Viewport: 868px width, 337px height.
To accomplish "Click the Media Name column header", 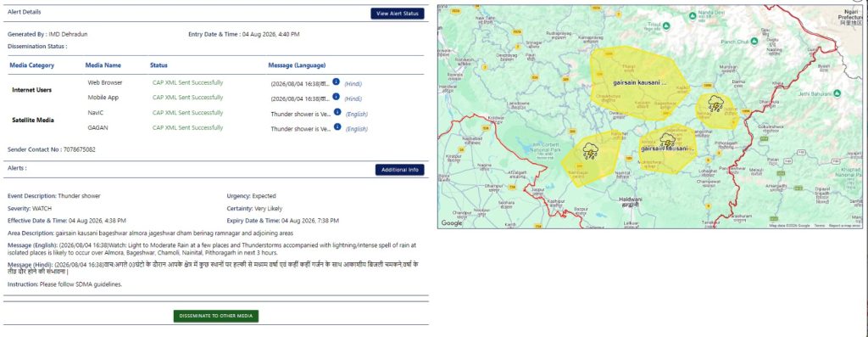I will (103, 65).
